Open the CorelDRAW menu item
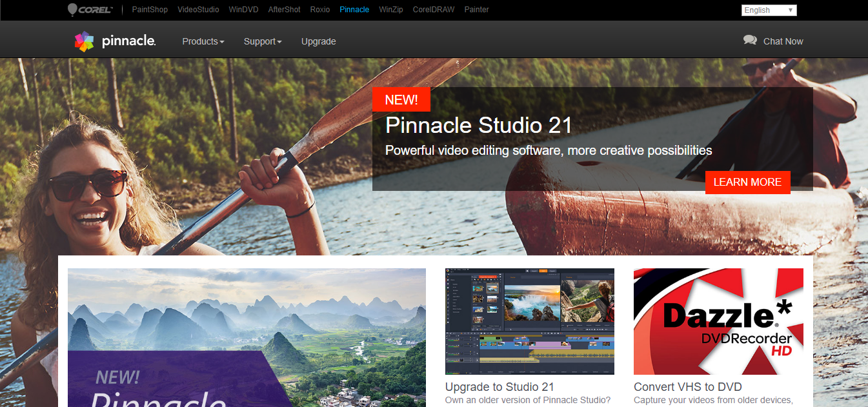The height and width of the screenshot is (407, 868). pos(433,10)
